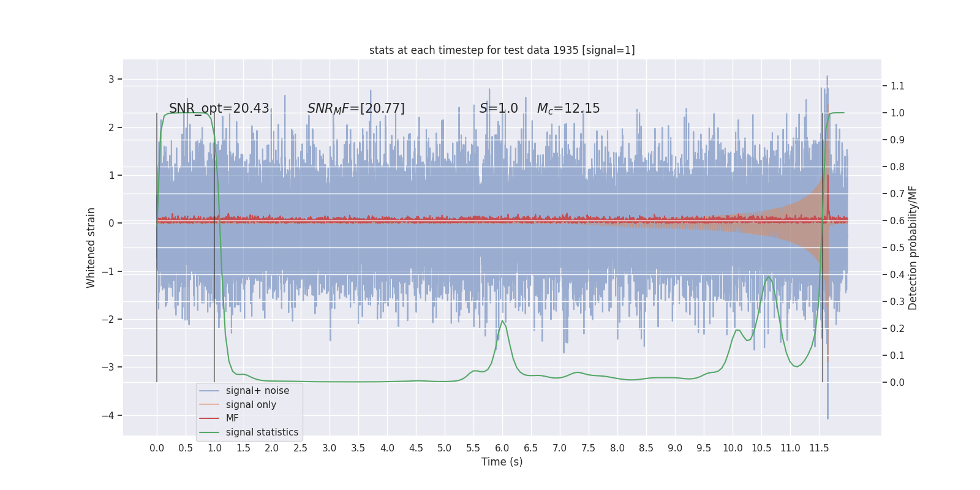The width and height of the screenshot is (980, 490).
Task: Click the left y-axis tick label 0
Action: point(111,224)
